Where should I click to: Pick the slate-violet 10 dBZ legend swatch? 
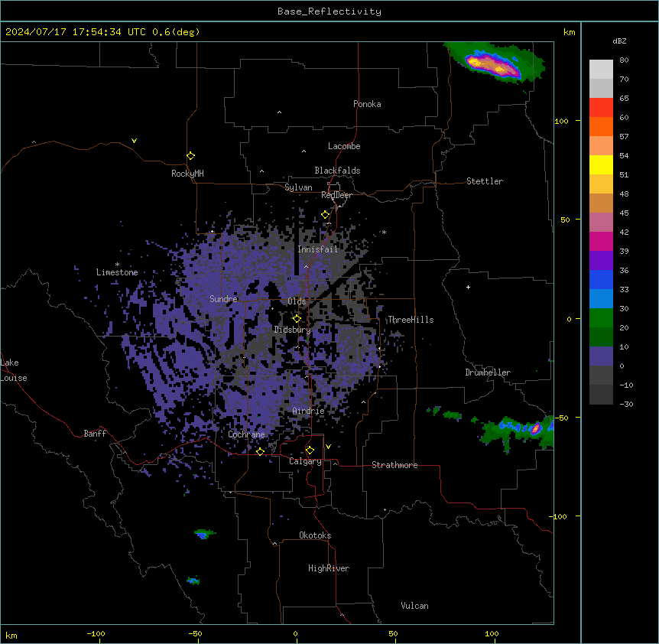coord(601,356)
